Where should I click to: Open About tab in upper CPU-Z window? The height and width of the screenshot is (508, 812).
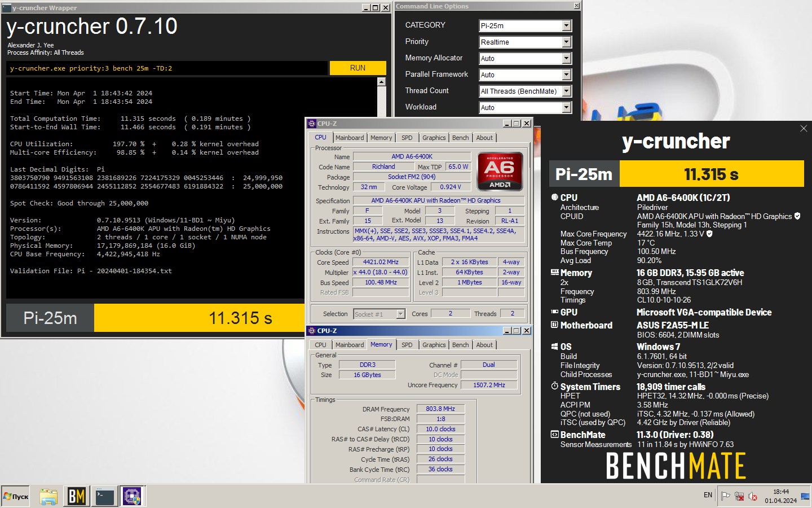(x=484, y=138)
